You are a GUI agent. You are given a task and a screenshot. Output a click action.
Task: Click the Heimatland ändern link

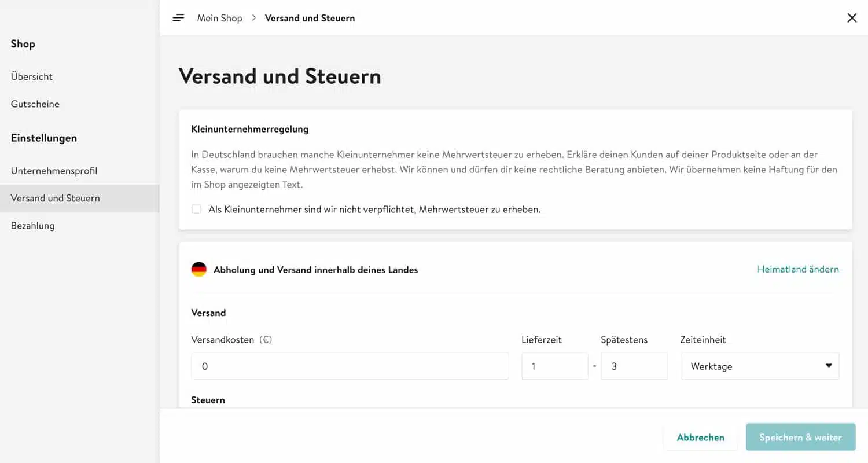pyautogui.click(x=798, y=269)
